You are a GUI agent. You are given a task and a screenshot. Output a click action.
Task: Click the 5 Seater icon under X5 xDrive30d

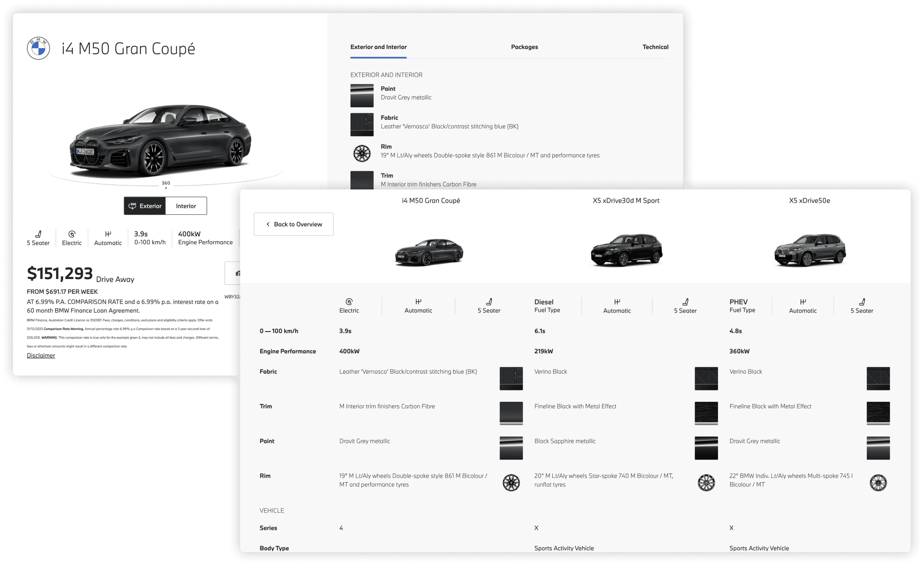click(685, 302)
